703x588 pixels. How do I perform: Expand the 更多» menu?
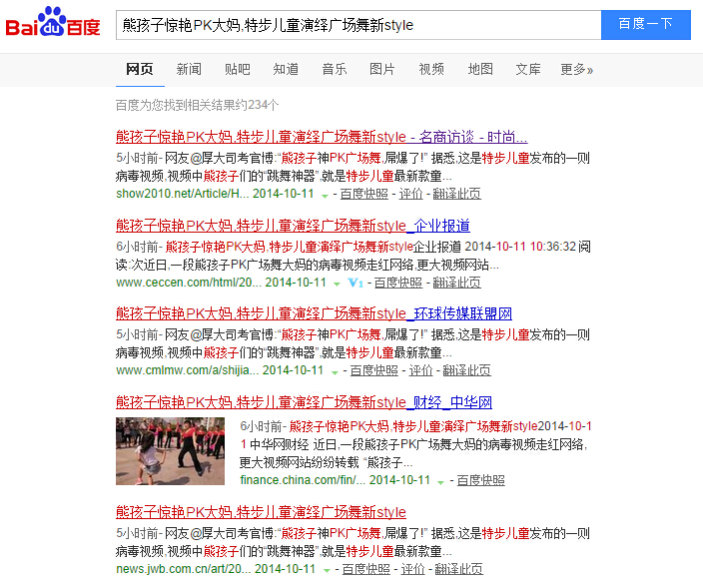576,69
